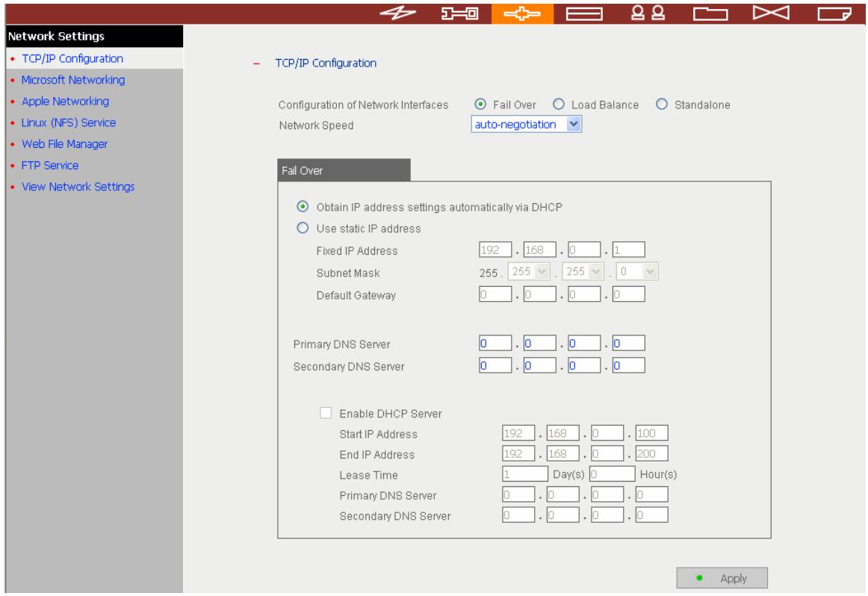The width and height of the screenshot is (868, 596).
Task: Click Fixed IP Address first octet field
Action: tap(495, 249)
